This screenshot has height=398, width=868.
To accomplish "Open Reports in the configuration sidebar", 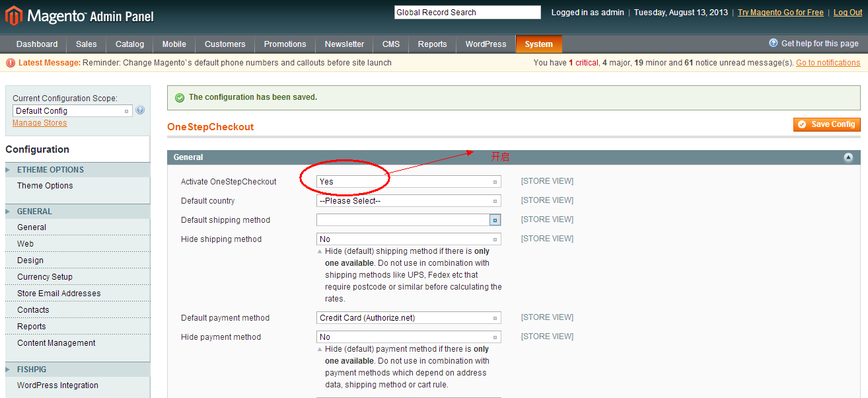I will pyautogui.click(x=32, y=327).
